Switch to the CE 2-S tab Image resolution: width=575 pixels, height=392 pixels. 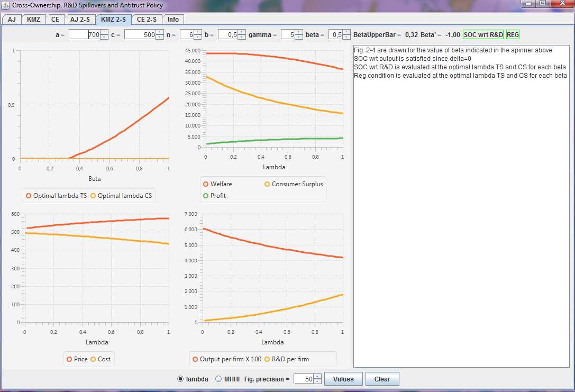coord(147,20)
